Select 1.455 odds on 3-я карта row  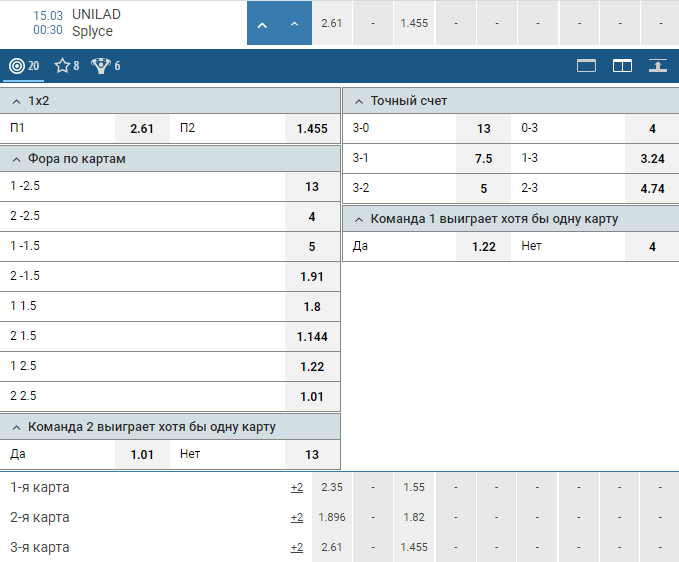coord(414,547)
